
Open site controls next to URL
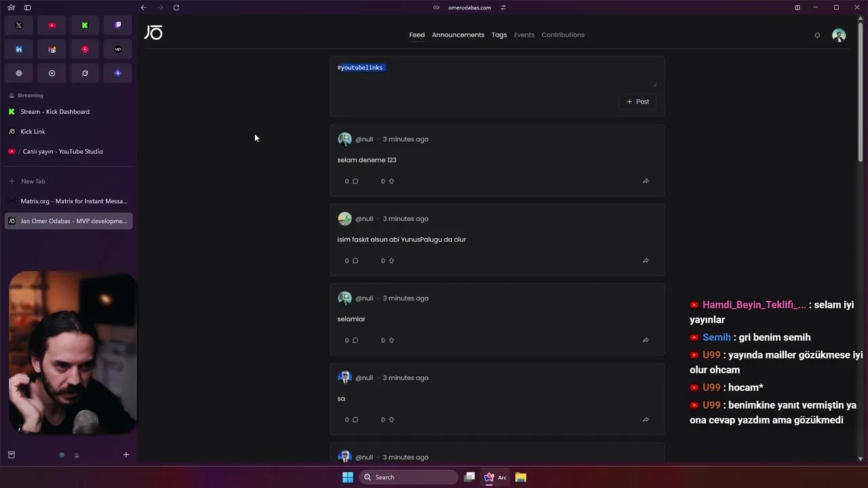pyautogui.click(x=503, y=7)
